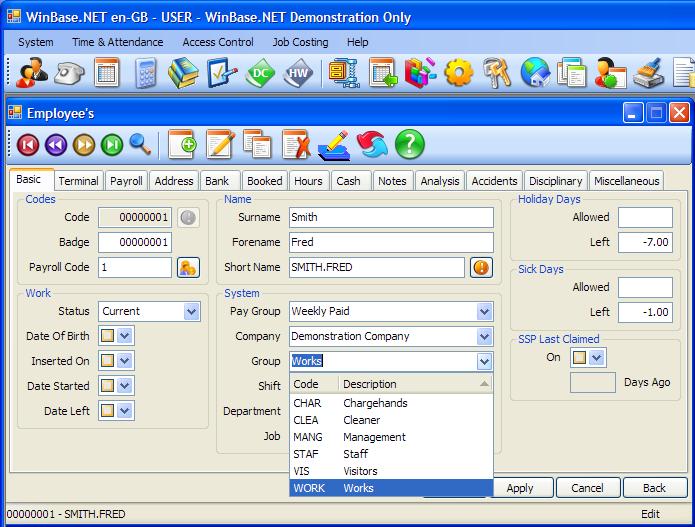695x527 pixels.
Task: Collapse the Group dropdown arrow
Action: coord(484,361)
